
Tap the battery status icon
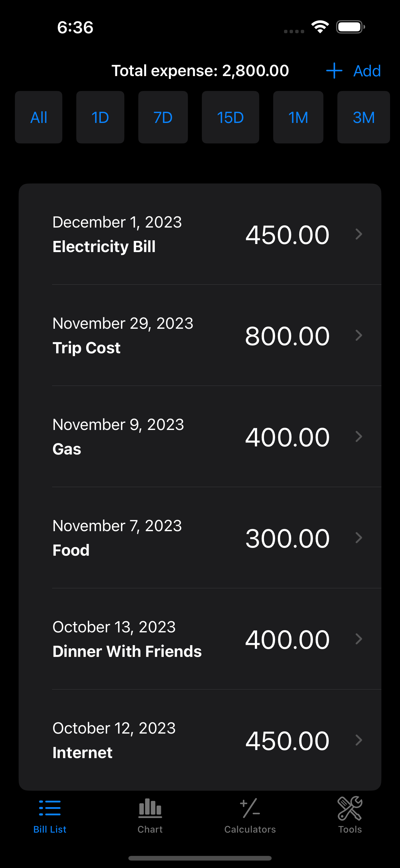click(350, 27)
